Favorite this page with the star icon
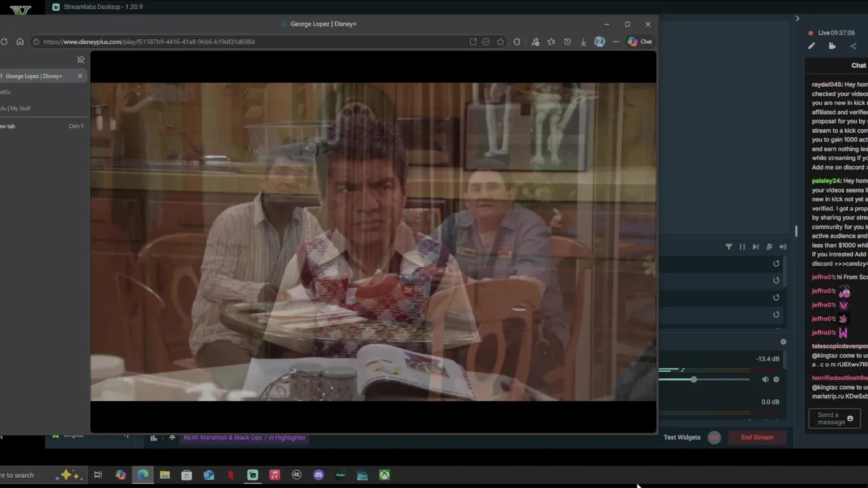This screenshot has height=488, width=868. click(x=500, y=42)
